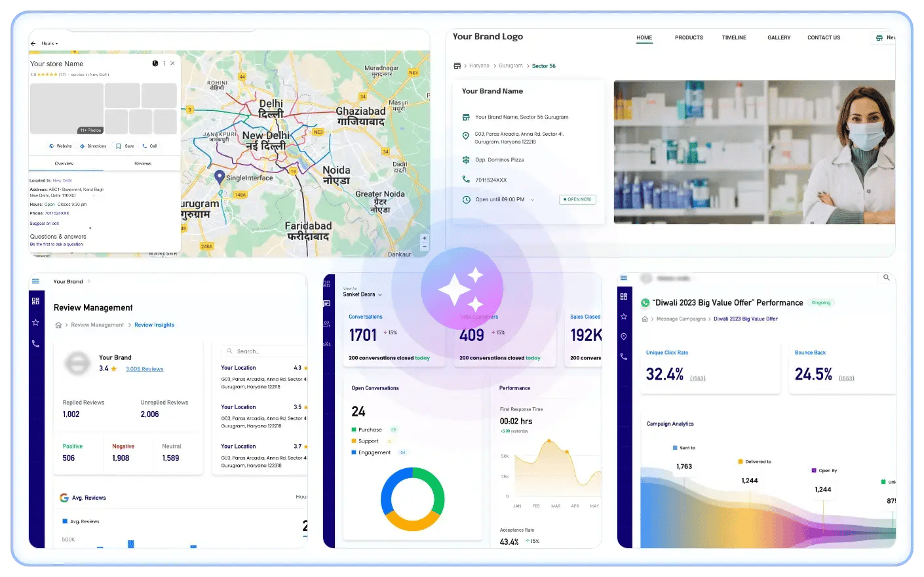This screenshot has height=577, width=924.
Task: Open PRODUCTS menu on brand website
Action: tap(689, 37)
